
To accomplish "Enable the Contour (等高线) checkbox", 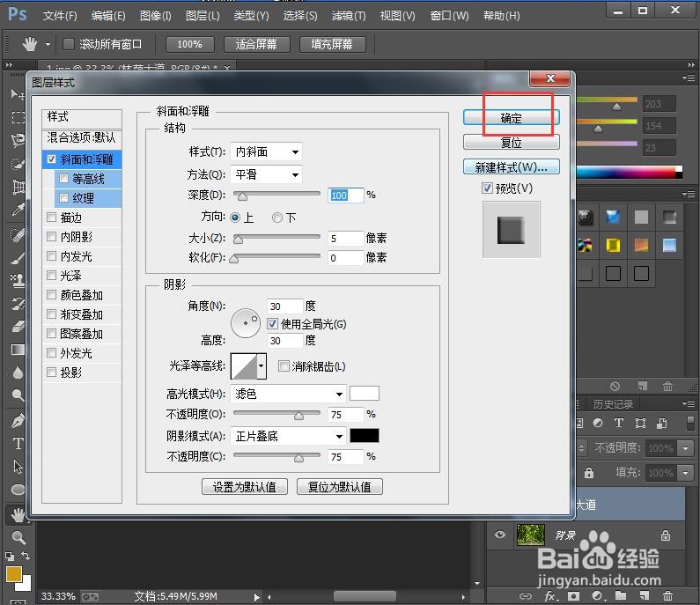I will click(64, 179).
